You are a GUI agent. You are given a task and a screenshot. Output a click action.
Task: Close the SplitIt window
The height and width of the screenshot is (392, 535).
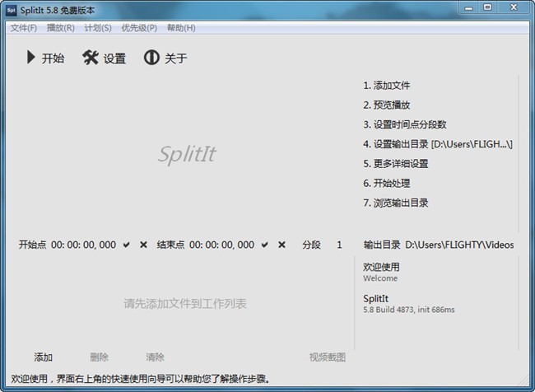pos(514,7)
